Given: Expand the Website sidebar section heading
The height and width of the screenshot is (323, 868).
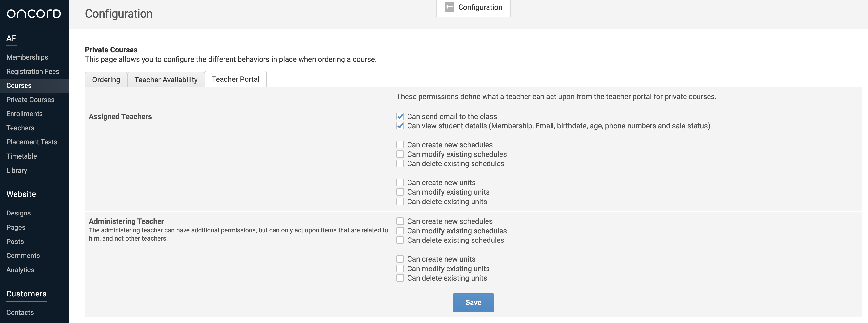Looking at the screenshot, I should [21, 194].
